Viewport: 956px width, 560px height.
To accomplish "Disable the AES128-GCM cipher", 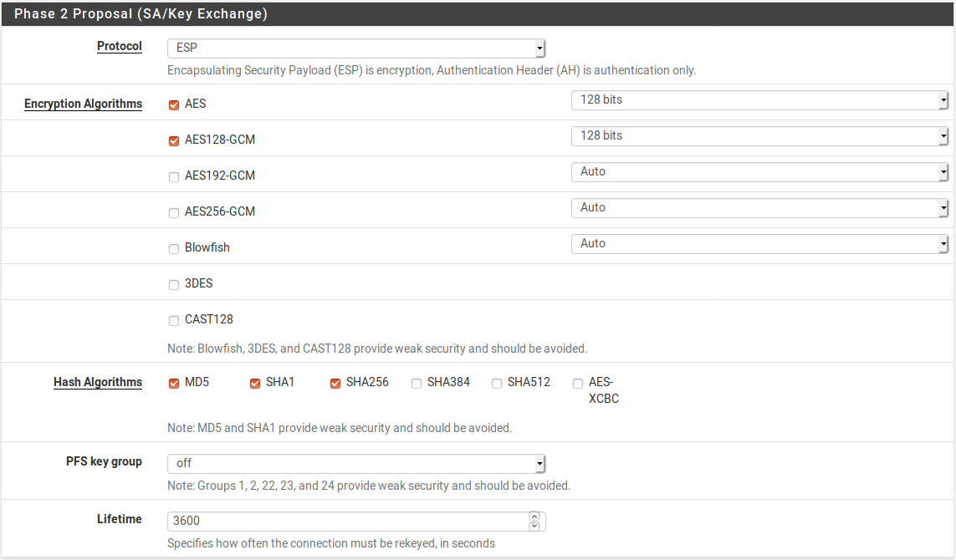I will pos(173,141).
